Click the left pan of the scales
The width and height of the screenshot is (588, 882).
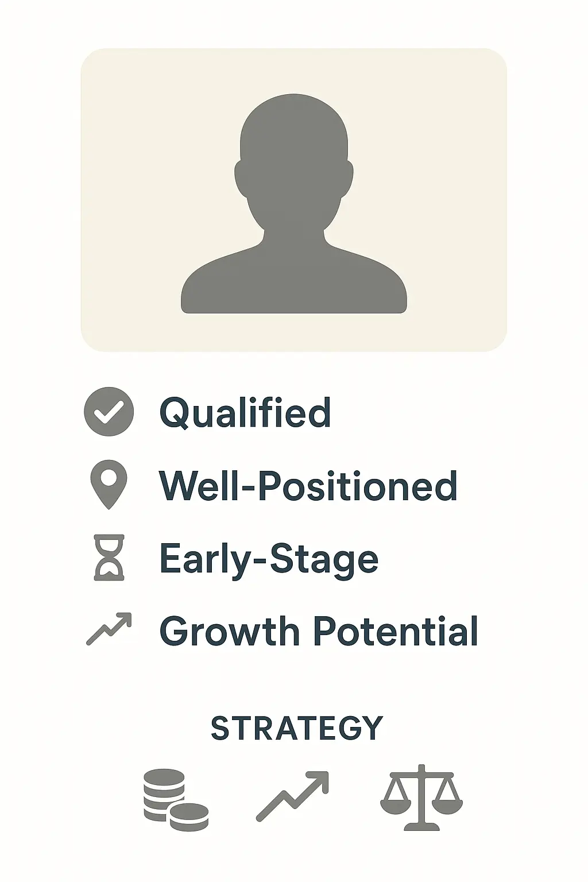(396, 801)
